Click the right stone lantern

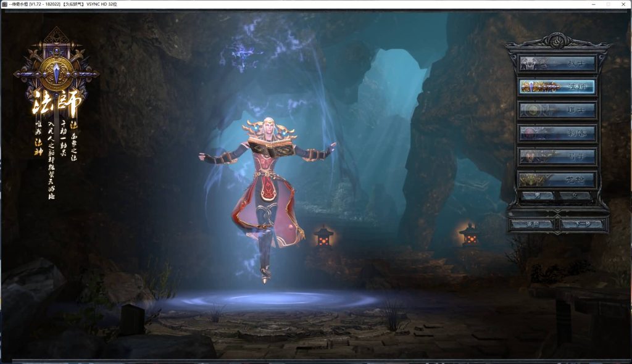pyautogui.click(x=468, y=234)
